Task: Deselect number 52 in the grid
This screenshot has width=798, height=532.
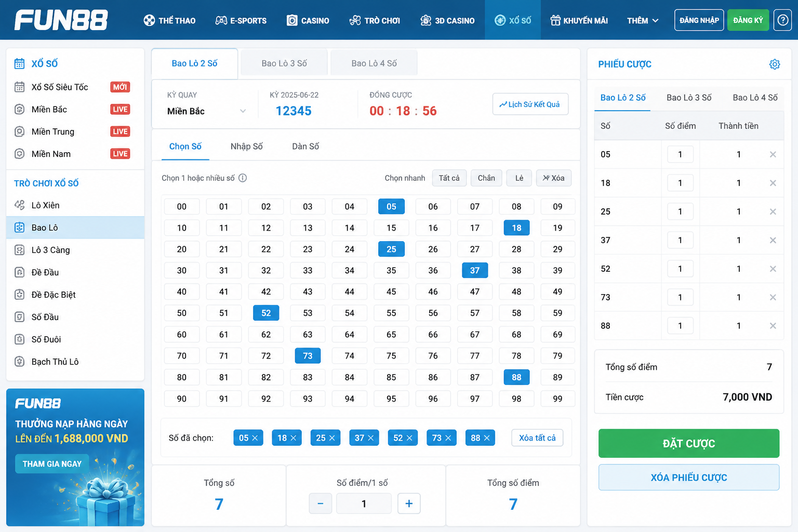Action: (266, 313)
